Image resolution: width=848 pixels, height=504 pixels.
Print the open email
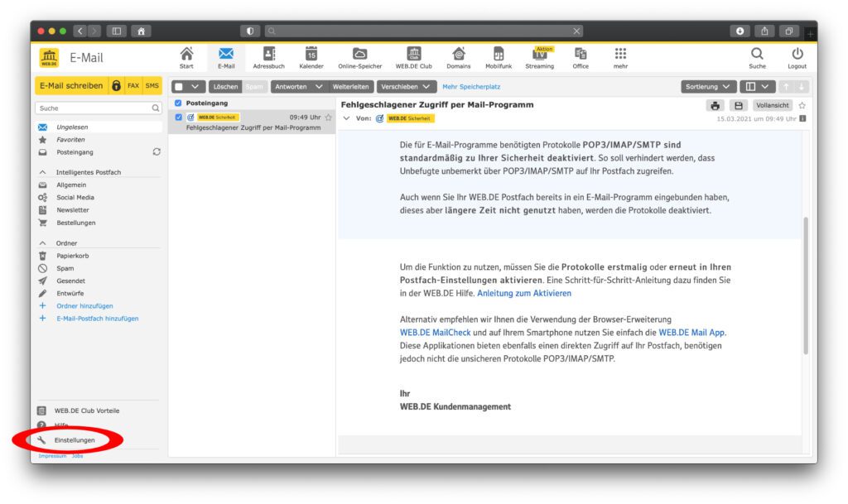pyautogui.click(x=715, y=105)
